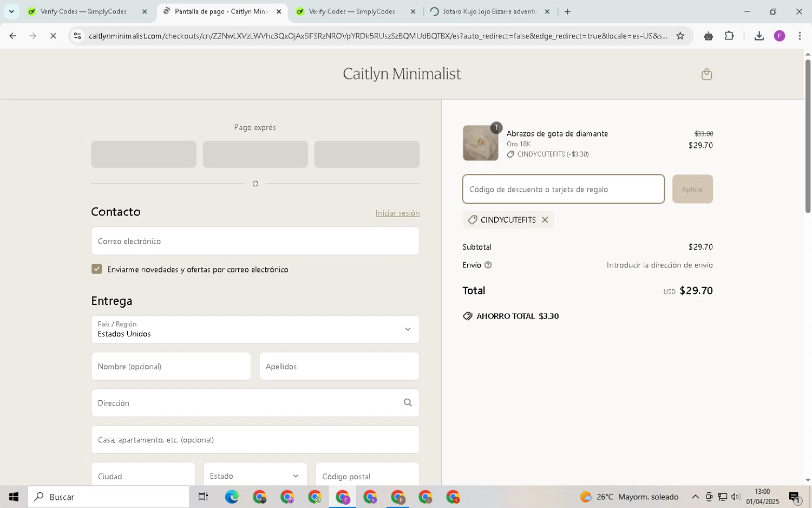Open Microsoft Edge from the taskbar
The width and height of the screenshot is (812, 508).
click(232, 497)
